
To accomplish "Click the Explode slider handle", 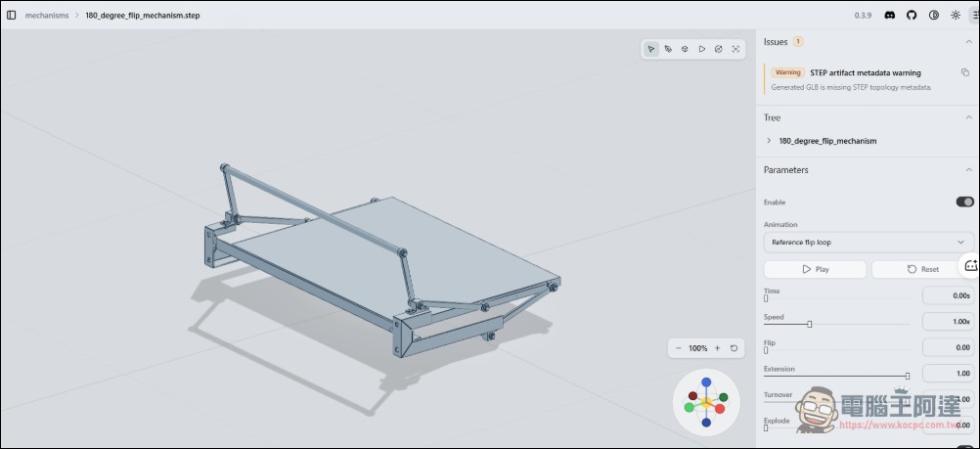I will click(766, 428).
